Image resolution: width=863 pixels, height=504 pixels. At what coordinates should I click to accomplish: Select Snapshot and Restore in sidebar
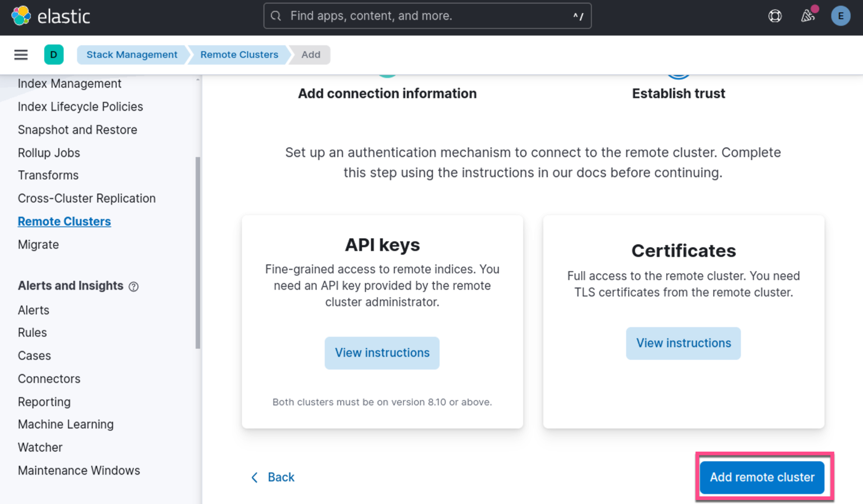coord(77,130)
